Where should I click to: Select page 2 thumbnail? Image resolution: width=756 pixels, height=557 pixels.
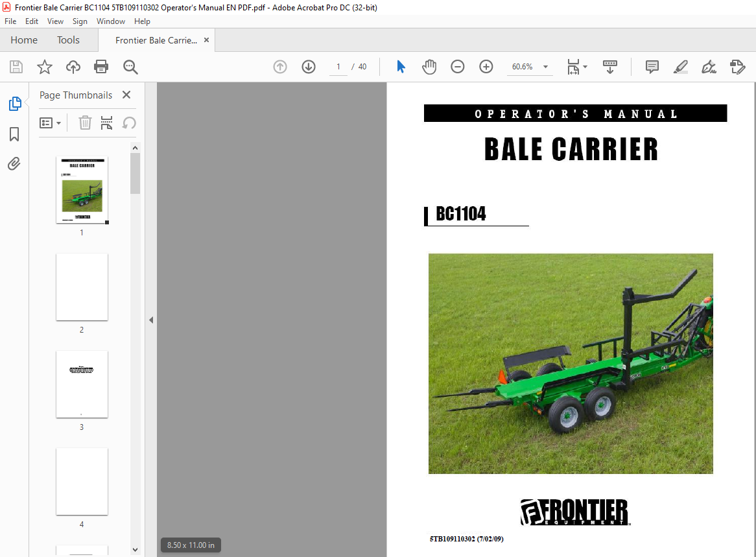(82, 287)
